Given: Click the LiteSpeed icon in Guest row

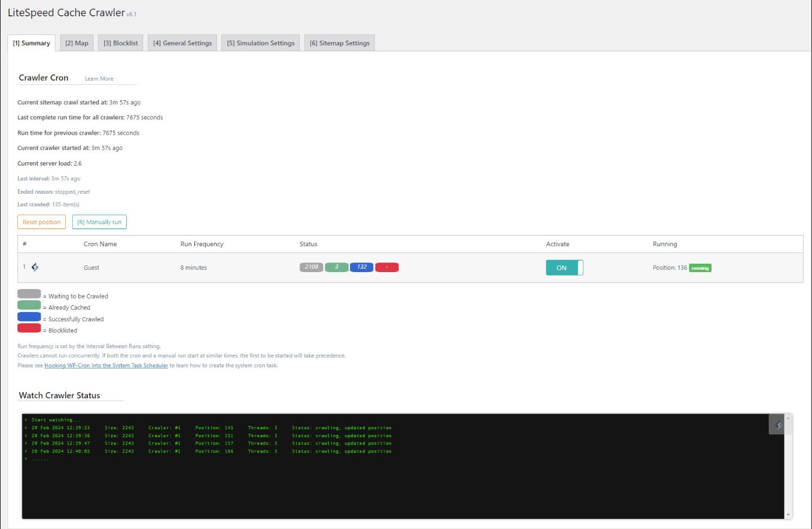Looking at the screenshot, I should click(x=35, y=267).
